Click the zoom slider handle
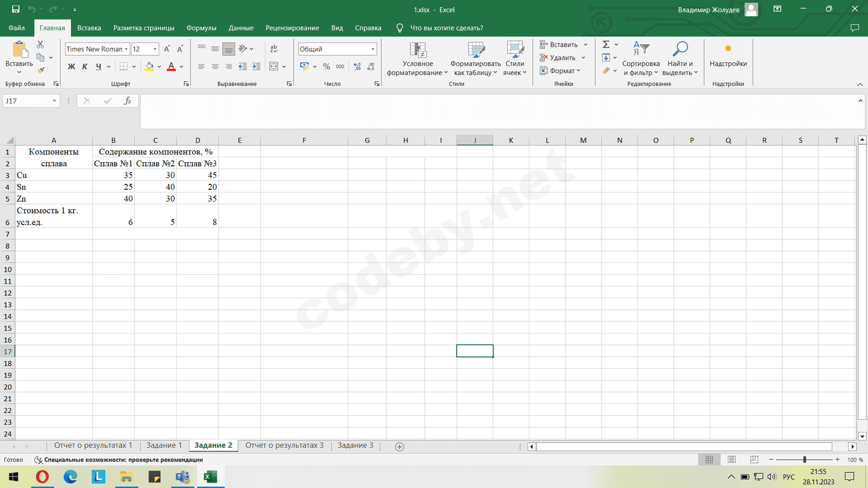The image size is (868, 488). pos(805,460)
